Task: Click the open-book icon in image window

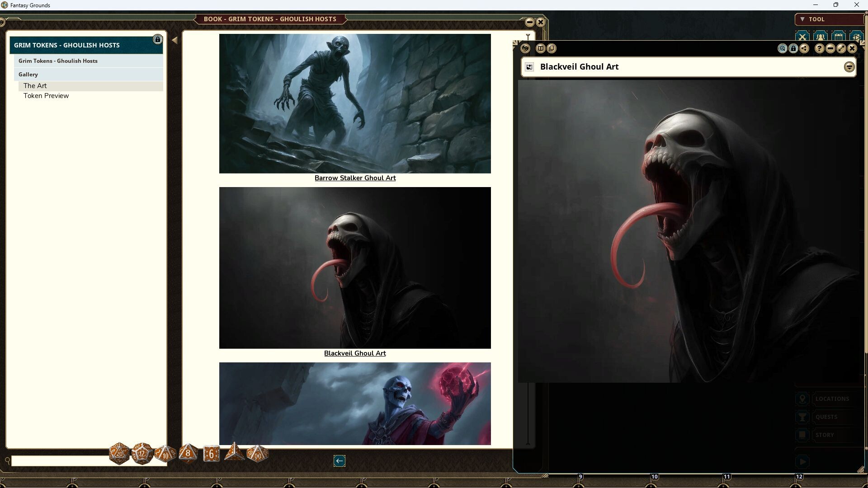Action: (541, 48)
